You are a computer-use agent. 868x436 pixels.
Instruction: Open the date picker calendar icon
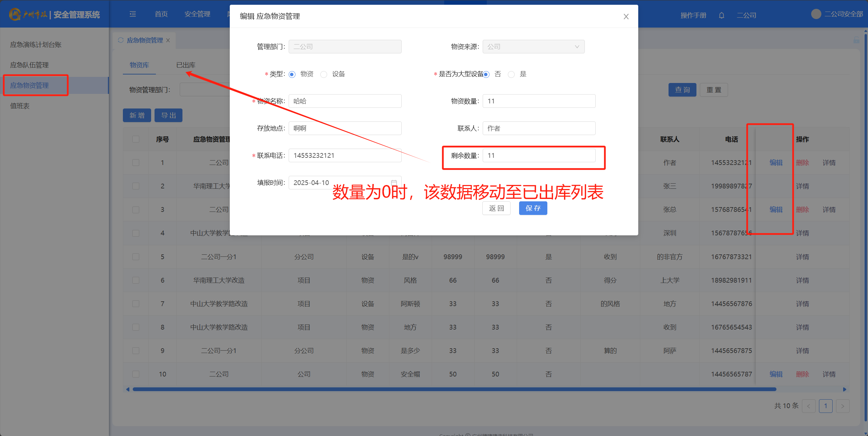(394, 183)
